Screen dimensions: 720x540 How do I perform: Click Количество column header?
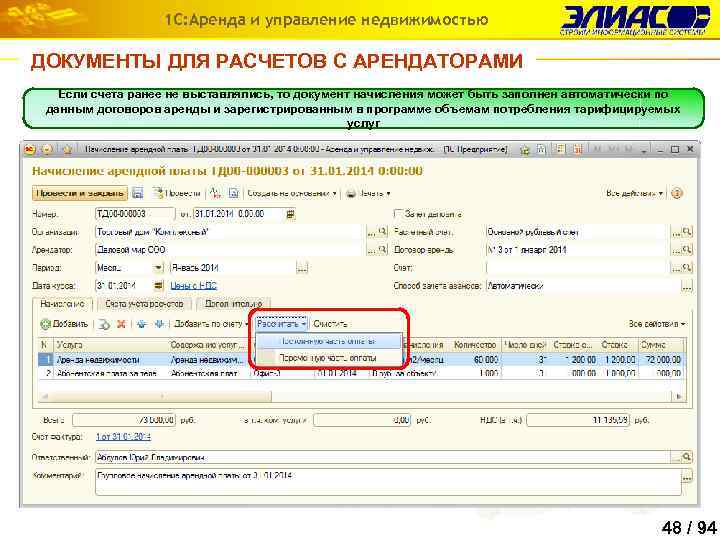[x=475, y=345]
